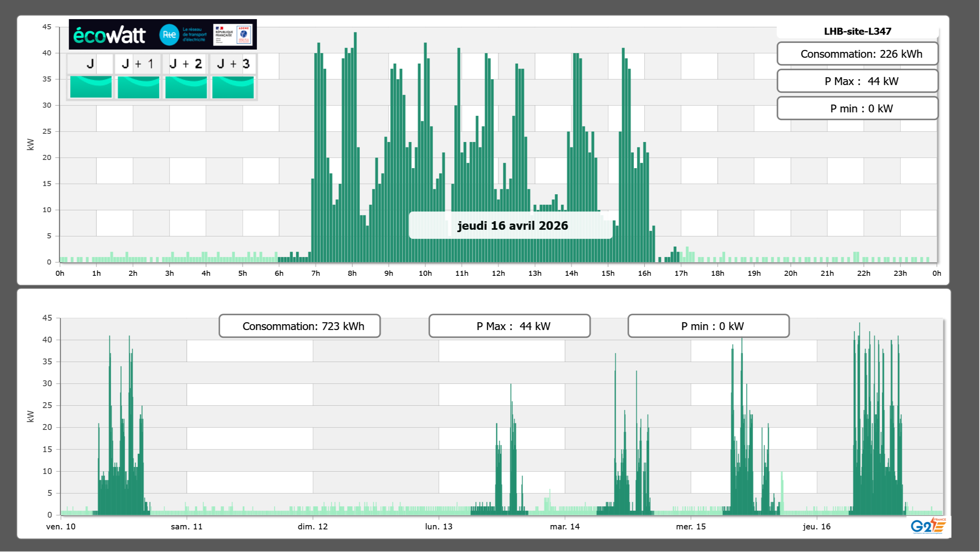The height and width of the screenshot is (552, 980).
Task: Click the weekly P min : 0 kW box
Action: point(708,326)
